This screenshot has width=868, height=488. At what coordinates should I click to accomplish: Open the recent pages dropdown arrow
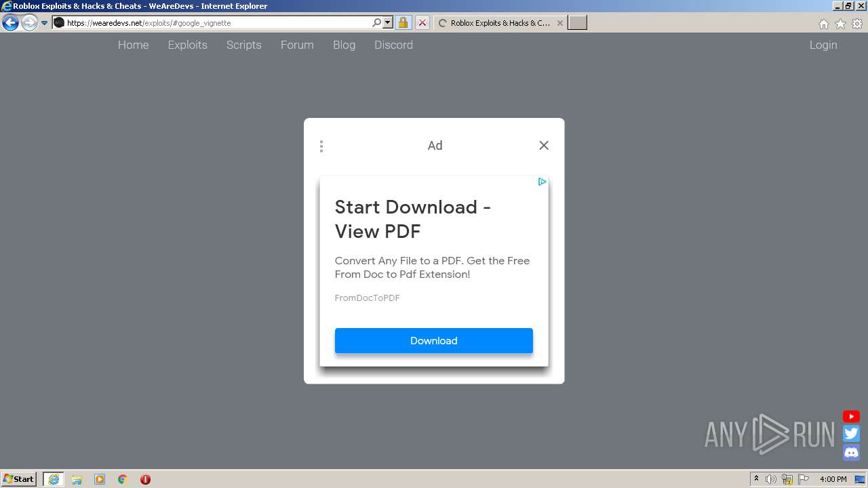45,23
